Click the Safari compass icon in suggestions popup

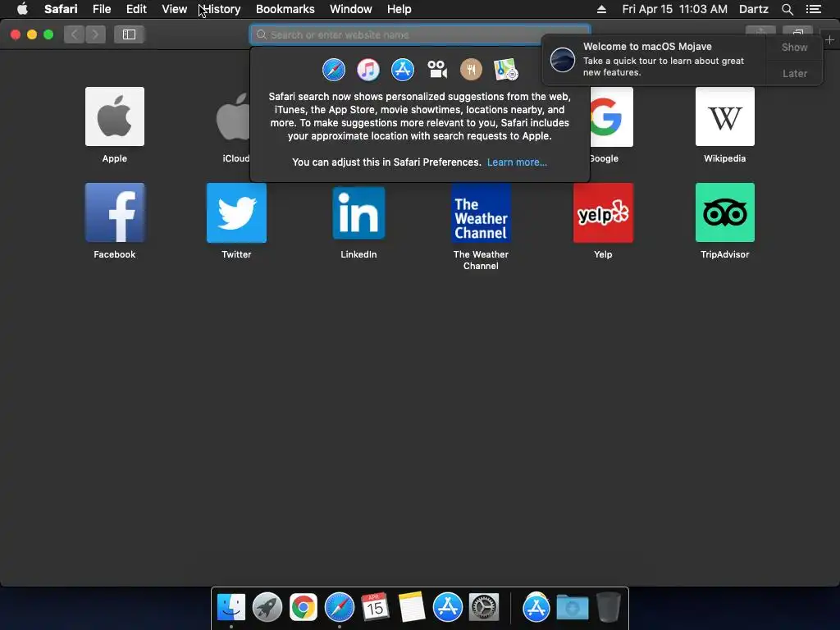pyautogui.click(x=333, y=70)
